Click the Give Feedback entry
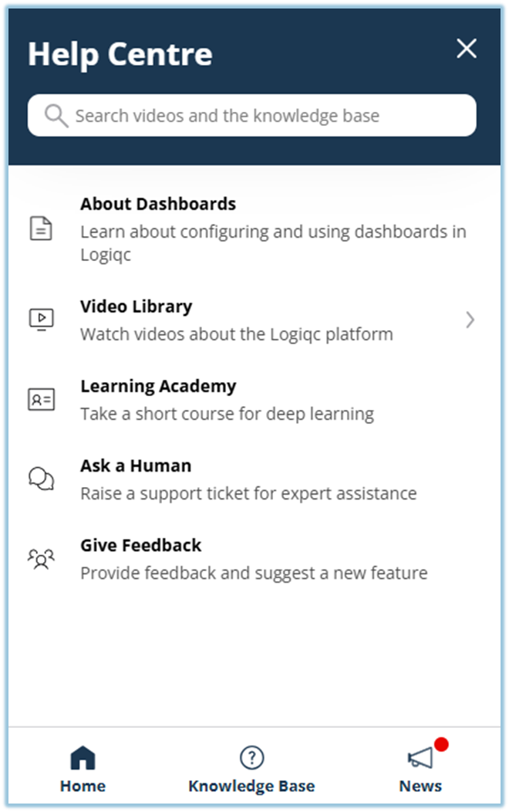This screenshot has height=812, width=509. point(231,557)
